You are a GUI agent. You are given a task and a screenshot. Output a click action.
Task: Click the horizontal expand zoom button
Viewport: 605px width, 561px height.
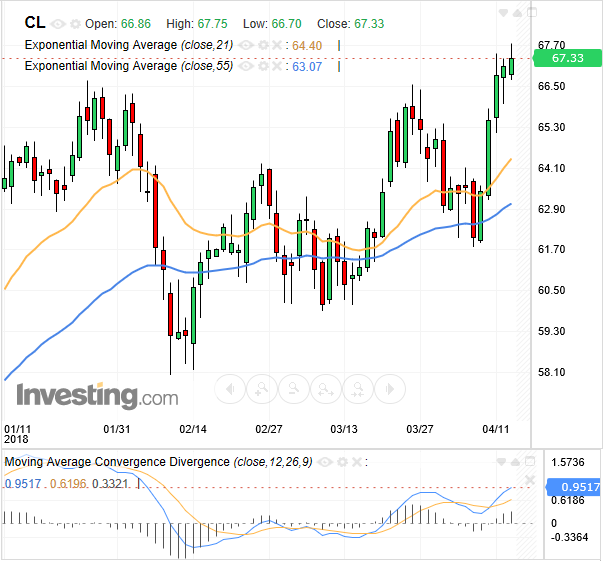[x=326, y=389]
